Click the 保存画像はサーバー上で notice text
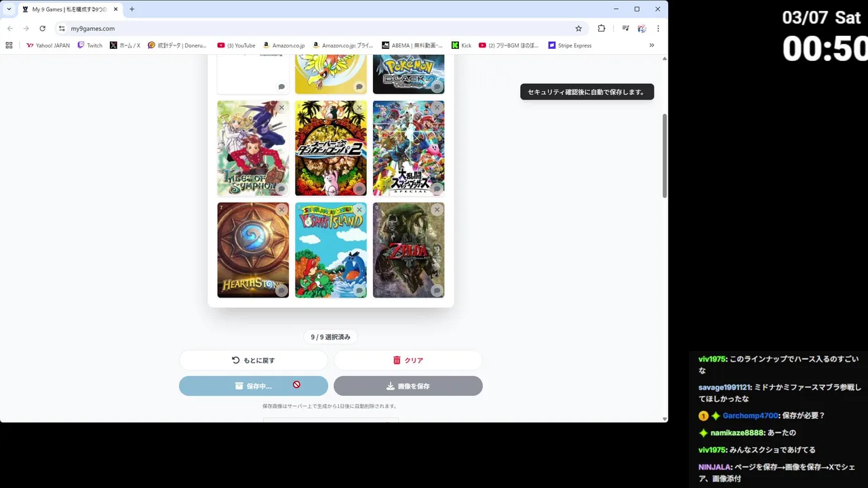This screenshot has height=488, width=868. click(x=330, y=407)
